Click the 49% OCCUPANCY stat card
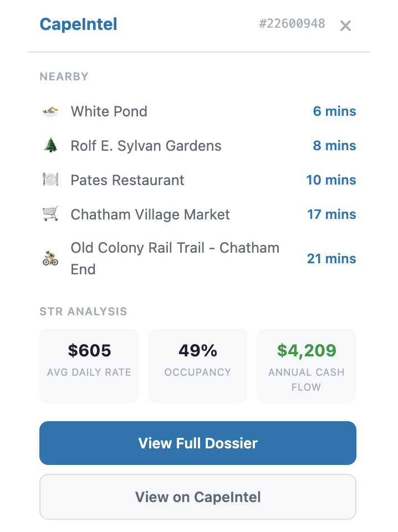 [x=198, y=366]
